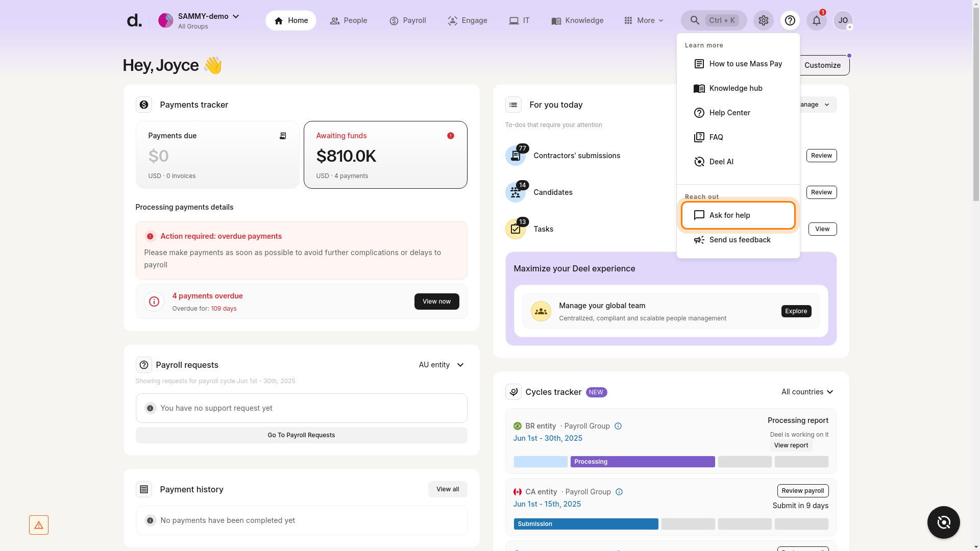Click the Tasks checkbox icon with 13 badge
The width and height of the screenshot is (980, 551).
point(516,229)
